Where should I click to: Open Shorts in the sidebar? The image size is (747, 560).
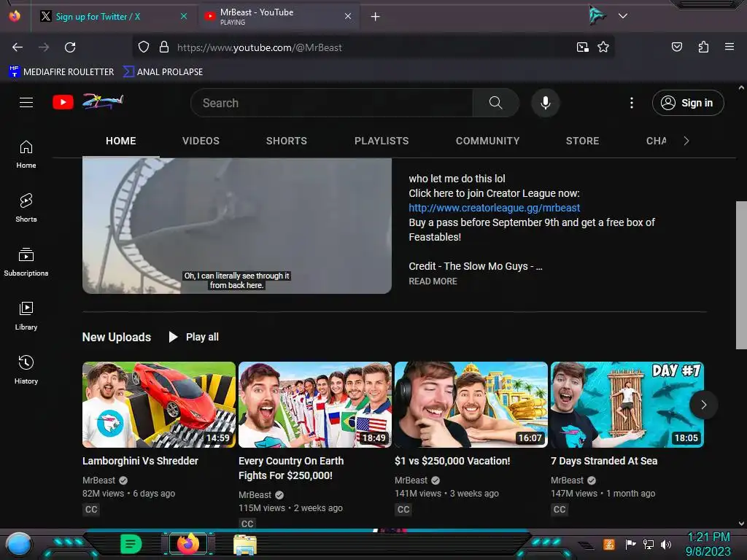[26, 208]
